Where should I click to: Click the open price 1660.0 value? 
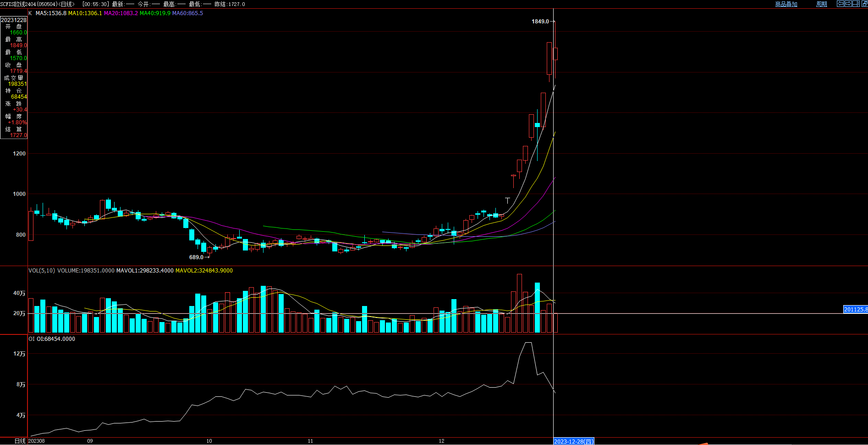tap(19, 33)
